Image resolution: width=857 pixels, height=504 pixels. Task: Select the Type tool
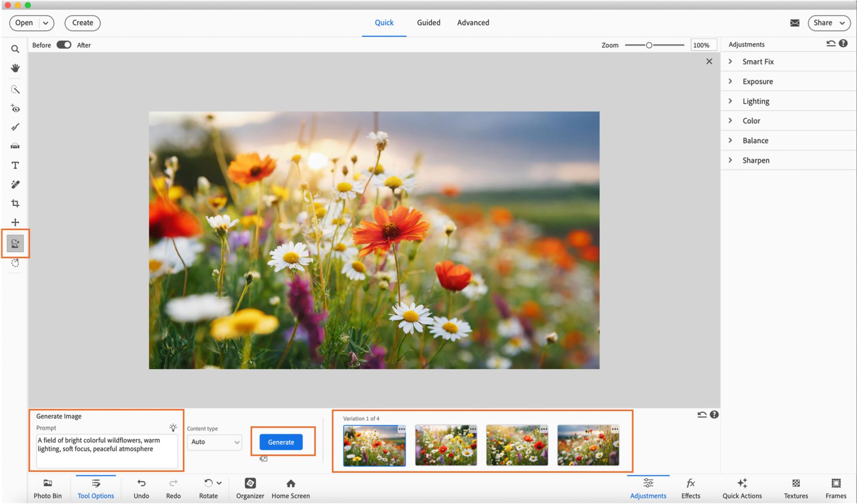[x=15, y=165]
